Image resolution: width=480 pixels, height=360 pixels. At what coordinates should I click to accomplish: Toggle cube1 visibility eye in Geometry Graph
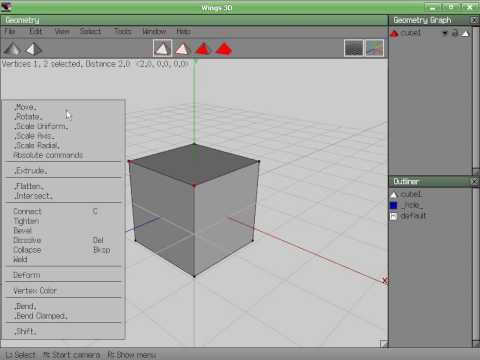445,33
